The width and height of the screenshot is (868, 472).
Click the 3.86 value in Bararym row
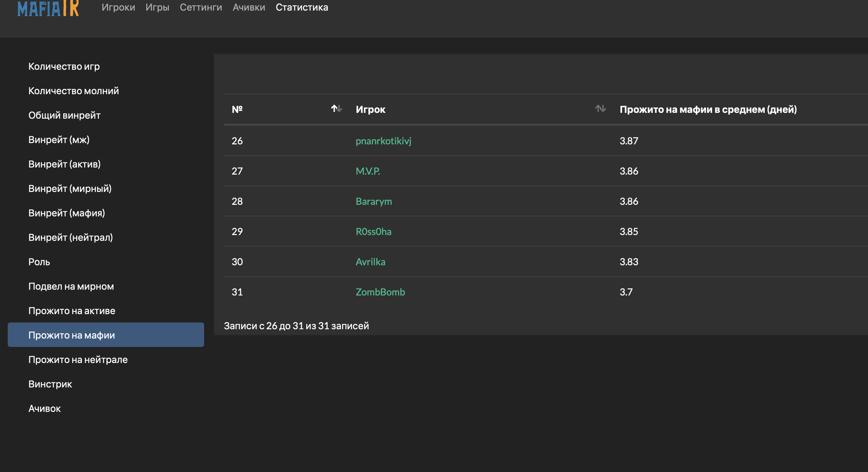(629, 201)
